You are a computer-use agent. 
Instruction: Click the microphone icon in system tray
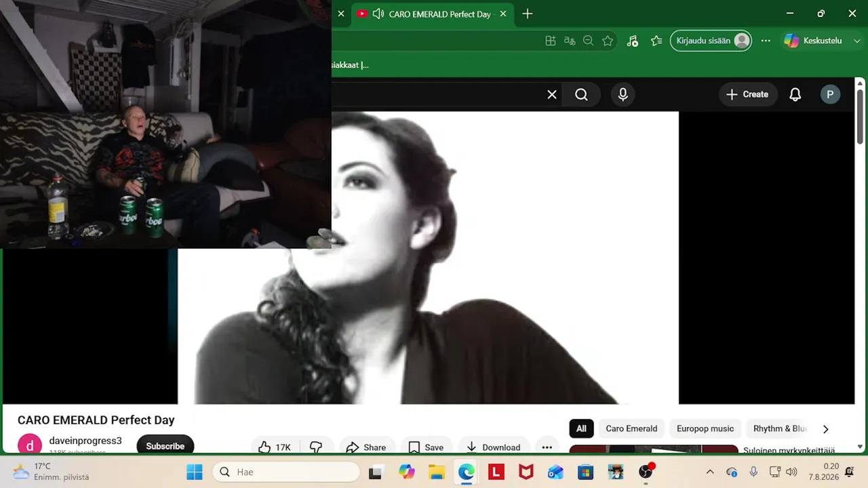[x=753, y=472]
